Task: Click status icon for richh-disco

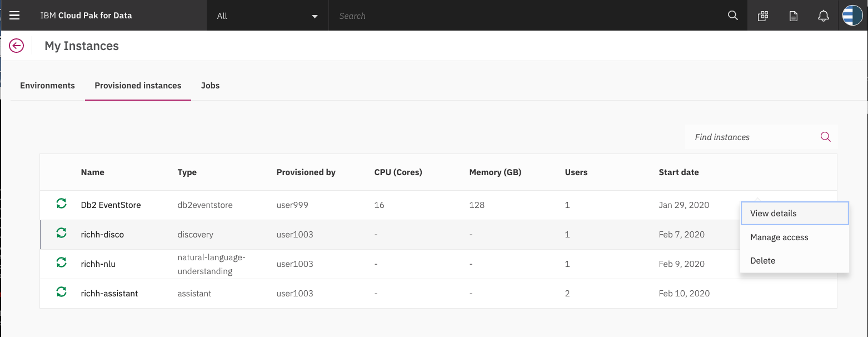Action: (62, 234)
